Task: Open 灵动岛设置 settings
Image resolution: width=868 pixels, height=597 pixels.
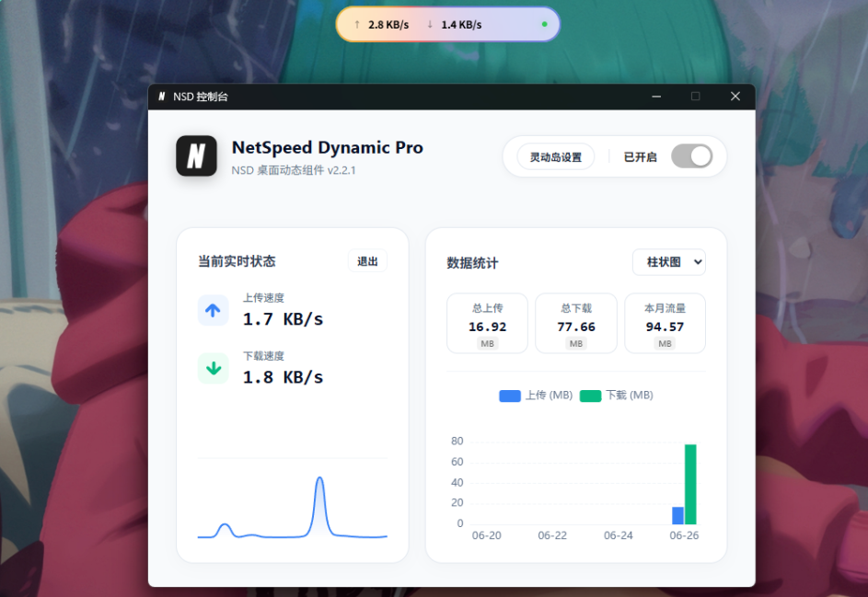Action: [x=556, y=157]
